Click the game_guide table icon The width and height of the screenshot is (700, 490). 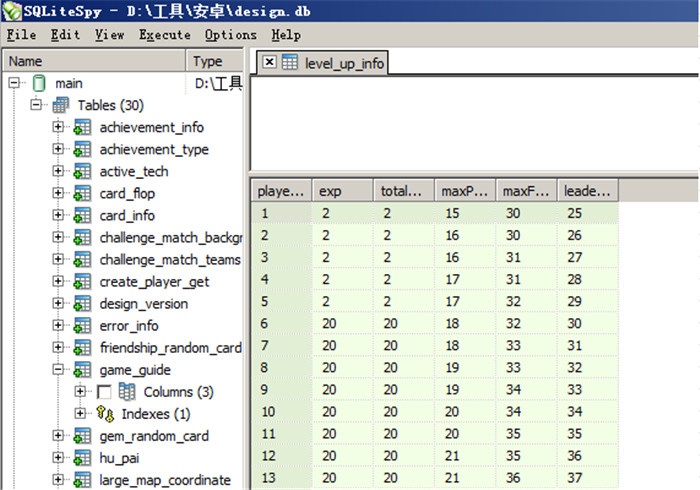pos(82,370)
